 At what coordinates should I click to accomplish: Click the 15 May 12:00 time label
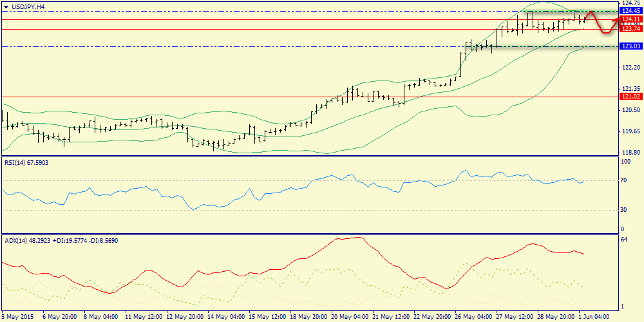266,317
